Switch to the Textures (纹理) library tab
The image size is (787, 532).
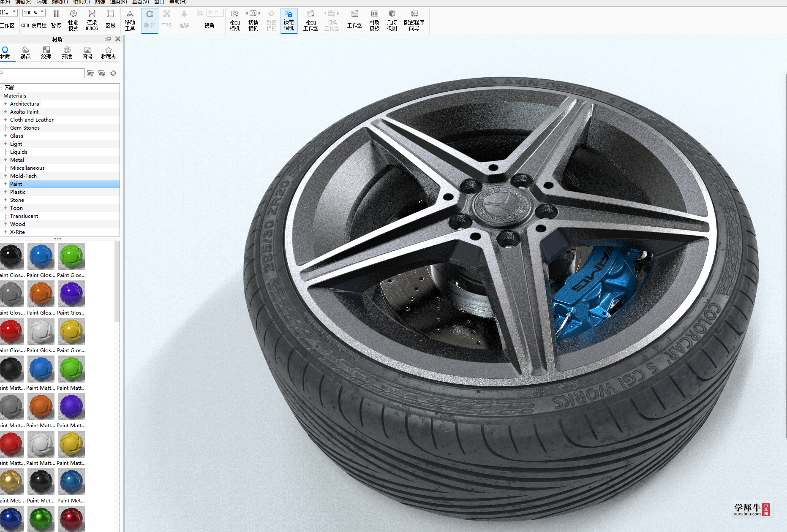tap(46, 53)
